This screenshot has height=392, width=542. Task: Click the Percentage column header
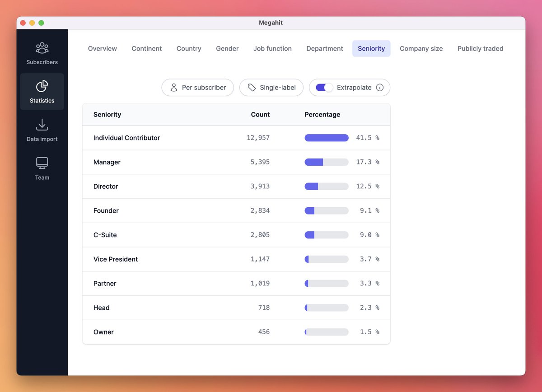(x=322, y=115)
